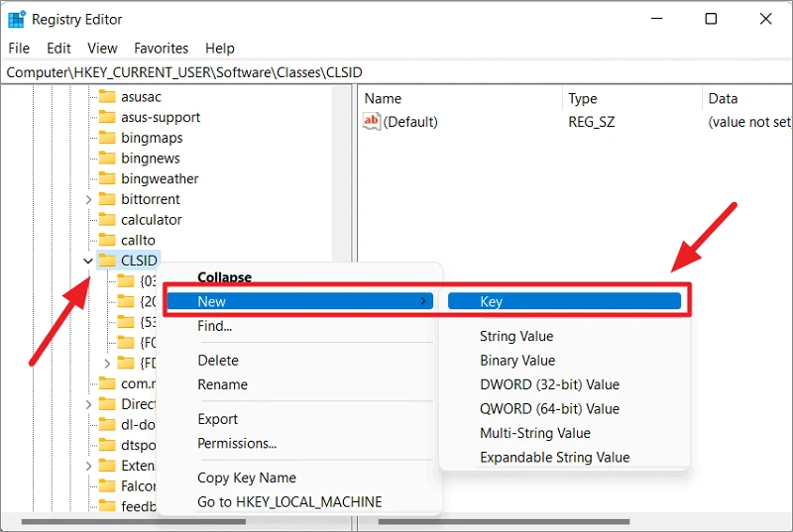Click the folder icon of the {03 subkey
The image size is (793, 532).
tap(126, 281)
